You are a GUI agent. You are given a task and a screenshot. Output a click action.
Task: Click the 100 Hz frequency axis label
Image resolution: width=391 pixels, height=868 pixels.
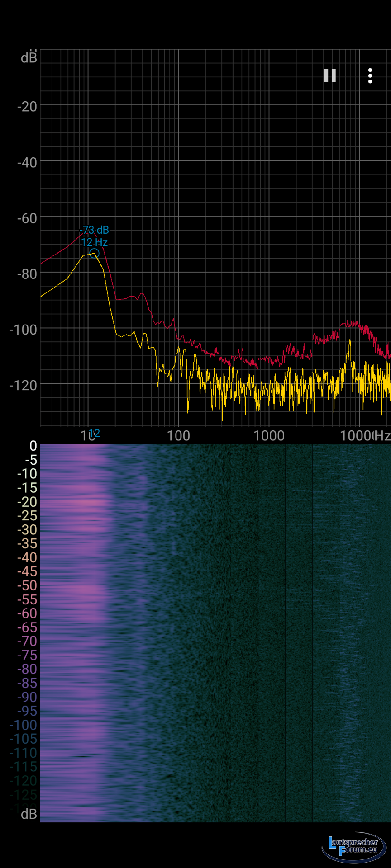click(x=178, y=436)
